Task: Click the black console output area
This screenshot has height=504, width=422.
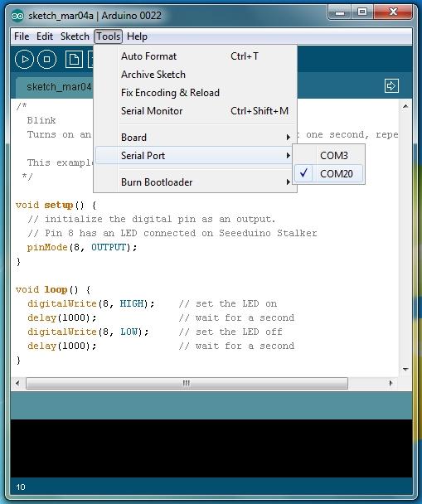Action: 211,448
